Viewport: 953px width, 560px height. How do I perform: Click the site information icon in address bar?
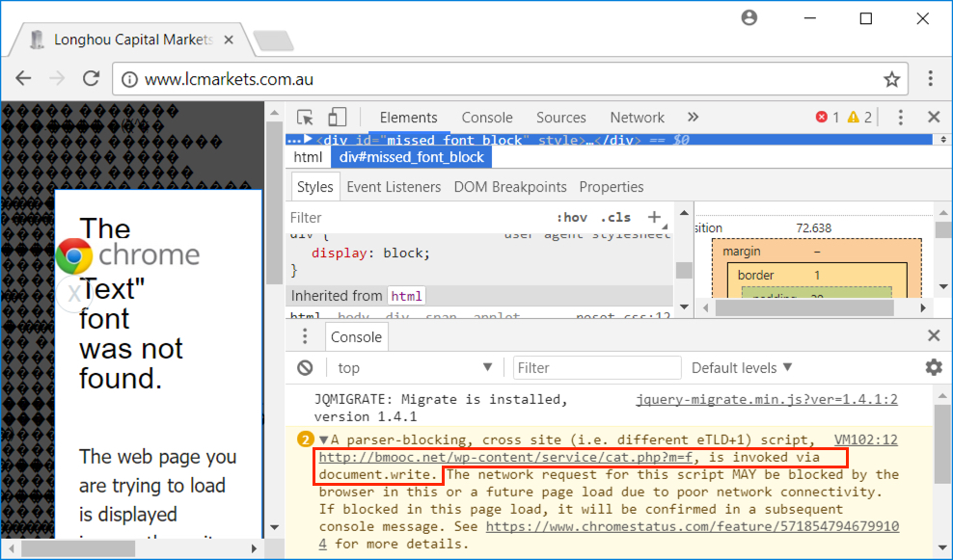(129, 80)
